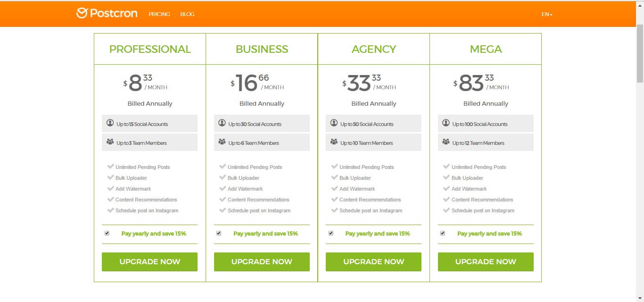This screenshot has height=302, width=644.
Task: Click the Social Accounts user icon in Professional plan
Action: [110, 123]
